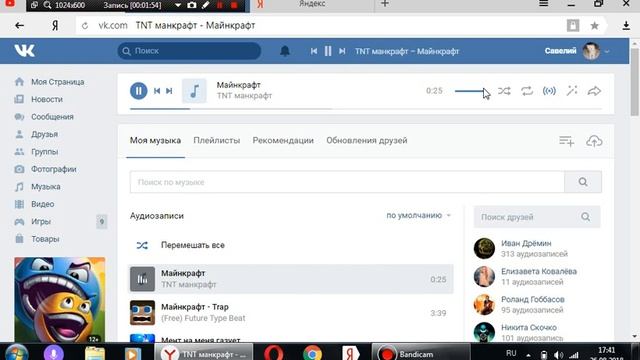
Task: Focus the Поиск по музыке field
Action: pyautogui.click(x=347, y=182)
